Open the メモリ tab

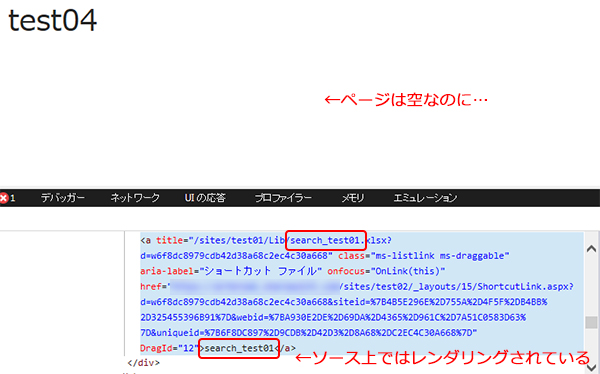click(x=353, y=198)
